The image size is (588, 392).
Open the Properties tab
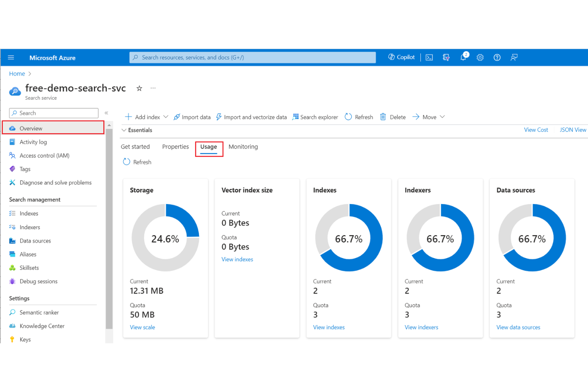(175, 147)
